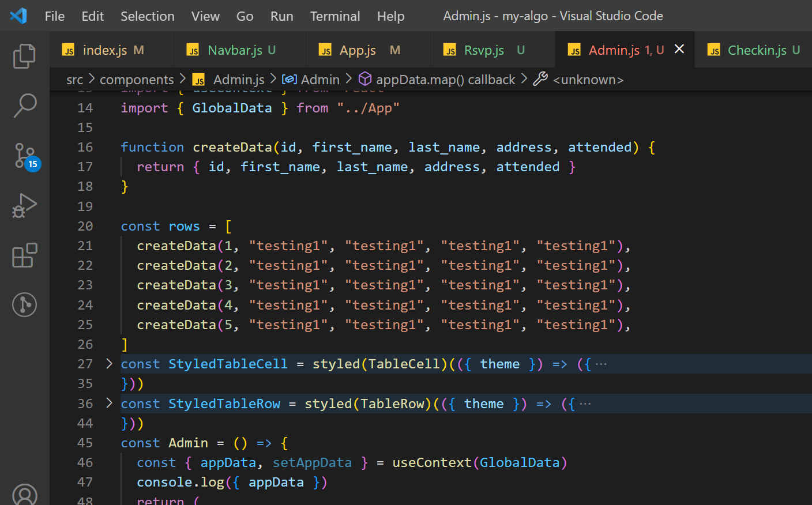Open the Edit menu
The height and width of the screenshot is (505, 812).
click(x=93, y=16)
